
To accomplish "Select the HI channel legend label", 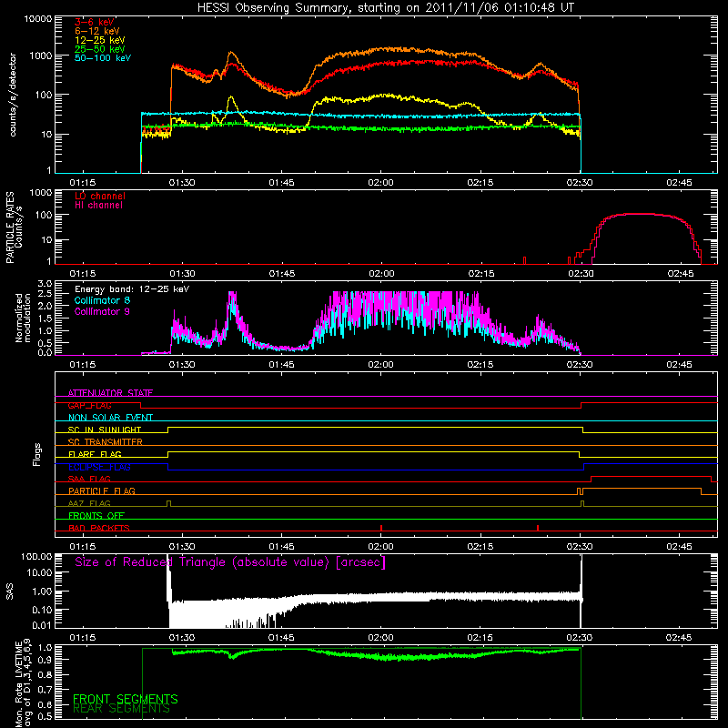I will click(x=98, y=206).
